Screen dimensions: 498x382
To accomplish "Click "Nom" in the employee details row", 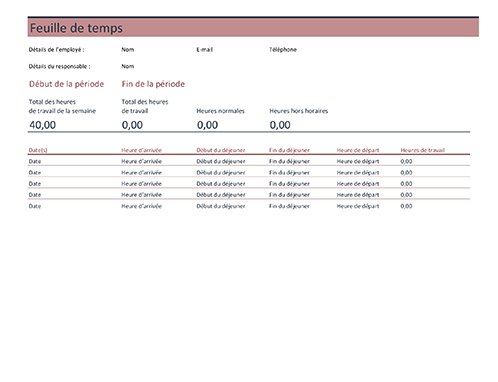I will point(128,50).
